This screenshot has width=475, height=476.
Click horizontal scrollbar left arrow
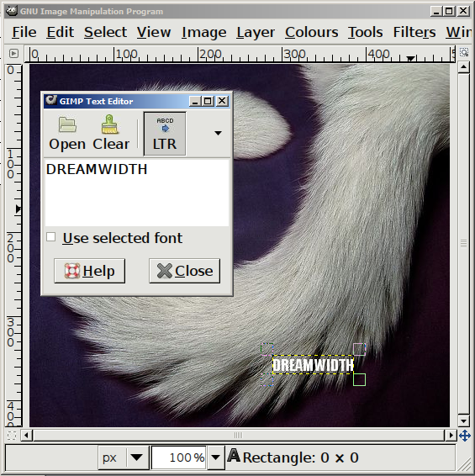[26, 436]
